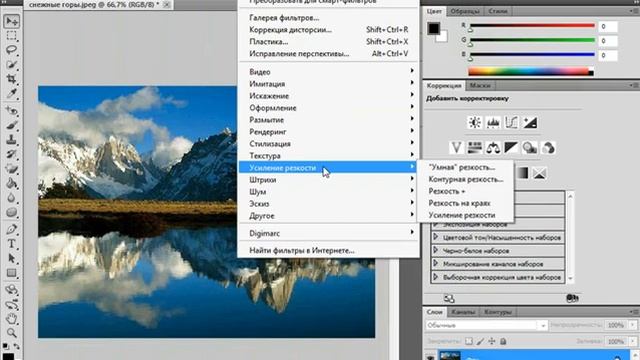Image resolution: width=640 pixels, height=360 pixels.
Task: Select the Rectangle shape tool
Action: click(11, 273)
